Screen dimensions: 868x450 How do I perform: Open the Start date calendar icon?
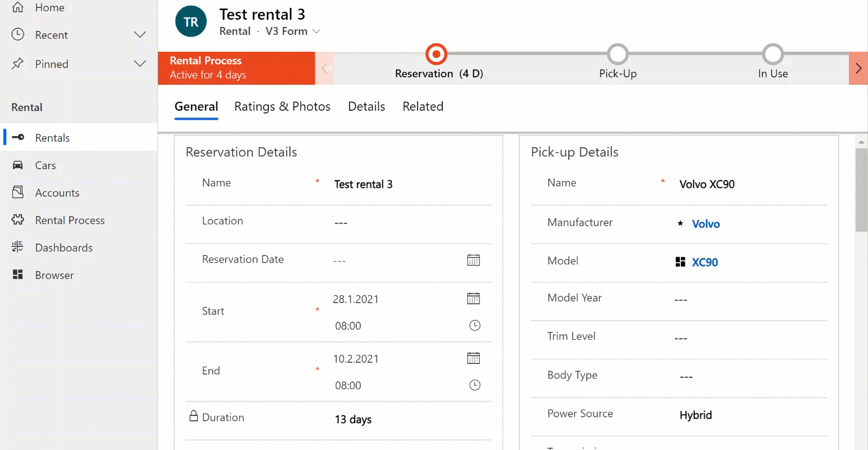[473, 299]
